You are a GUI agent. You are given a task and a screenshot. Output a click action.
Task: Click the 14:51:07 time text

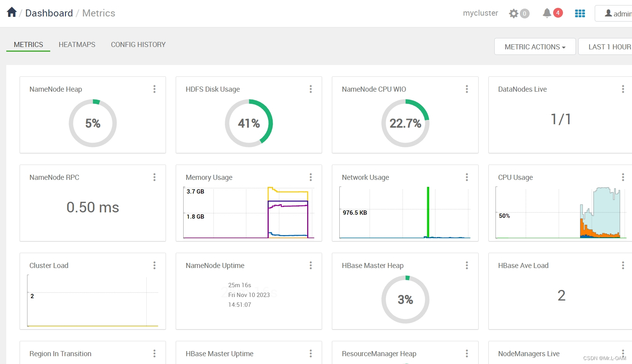240,305
